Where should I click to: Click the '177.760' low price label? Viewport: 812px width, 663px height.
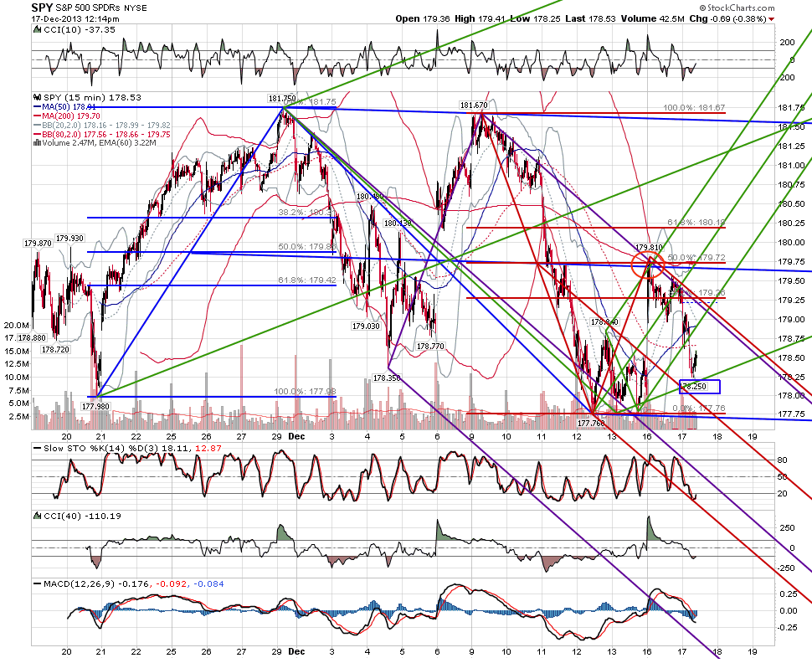tap(591, 424)
